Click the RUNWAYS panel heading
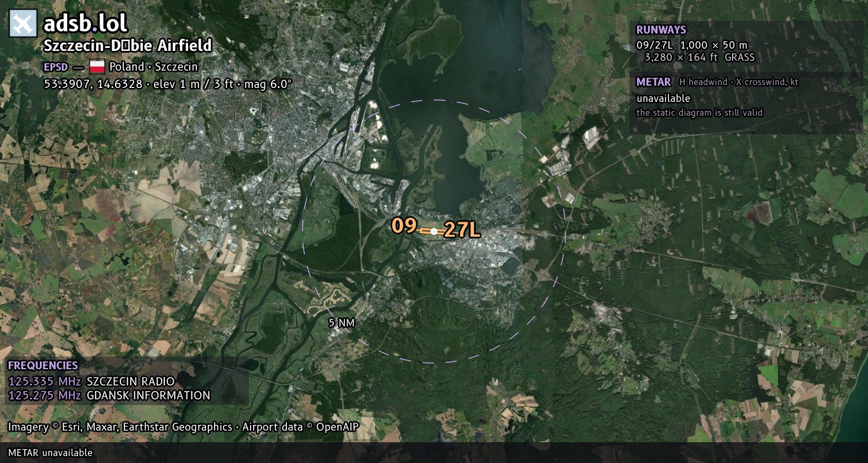The image size is (868, 463). (x=661, y=30)
